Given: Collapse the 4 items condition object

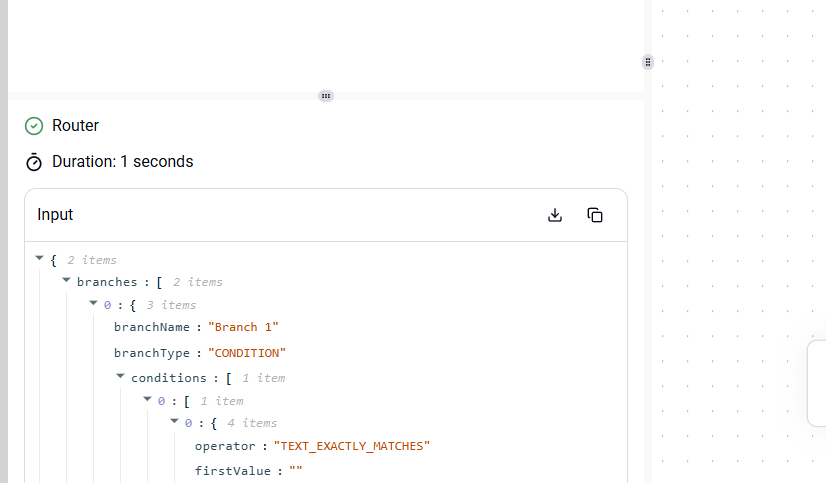Looking at the screenshot, I should (x=174, y=421).
